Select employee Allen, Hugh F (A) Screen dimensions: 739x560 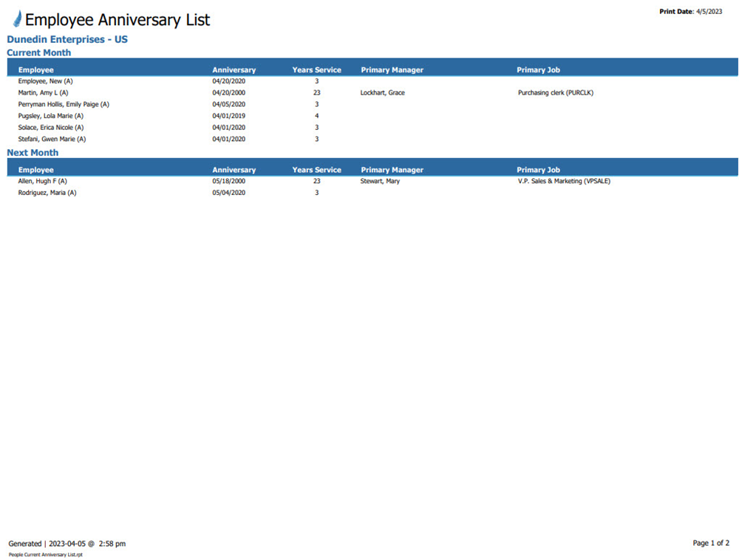[42, 181]
